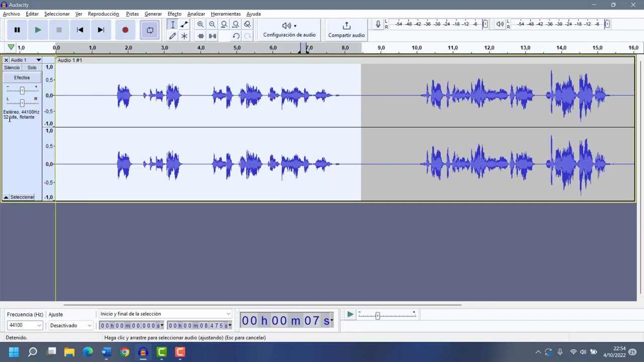Adjust the recording level slider on meter

click(x=485, y=24)
